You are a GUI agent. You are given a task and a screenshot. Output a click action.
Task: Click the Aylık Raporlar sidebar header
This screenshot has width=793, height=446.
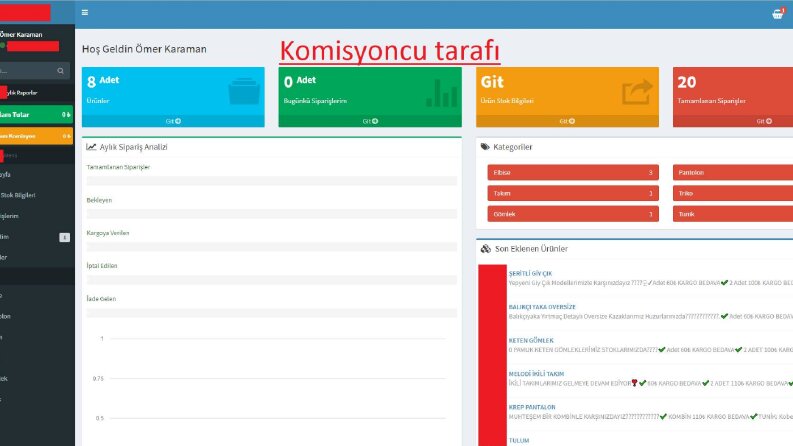(x=20, y=93)
